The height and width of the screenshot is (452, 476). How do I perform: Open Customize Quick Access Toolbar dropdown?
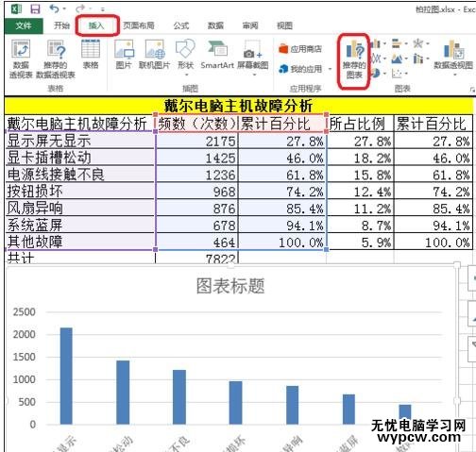102,9
